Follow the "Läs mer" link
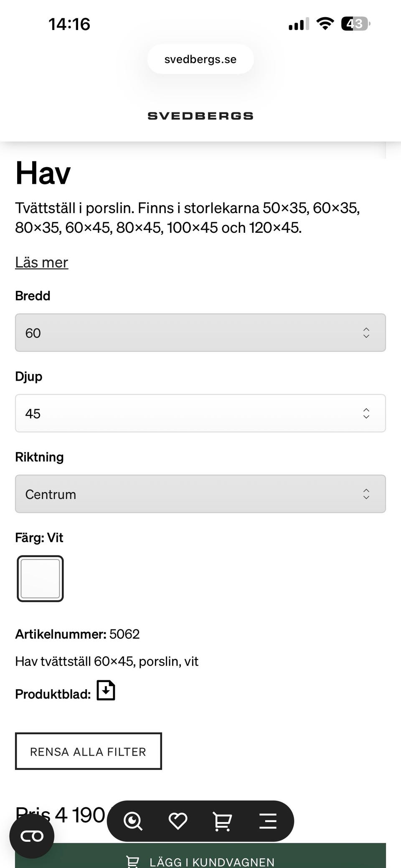 tap(42, 262)
